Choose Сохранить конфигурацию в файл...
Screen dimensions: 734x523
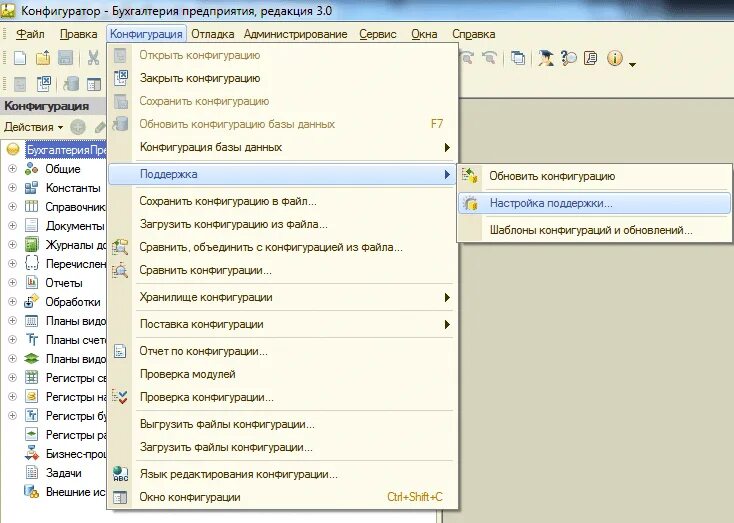point(282,201)
